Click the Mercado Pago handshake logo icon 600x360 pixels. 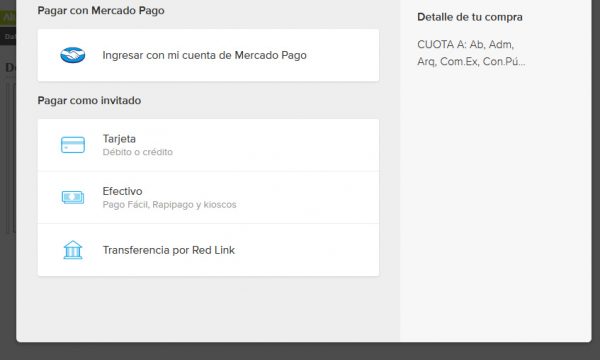[73, 55]
